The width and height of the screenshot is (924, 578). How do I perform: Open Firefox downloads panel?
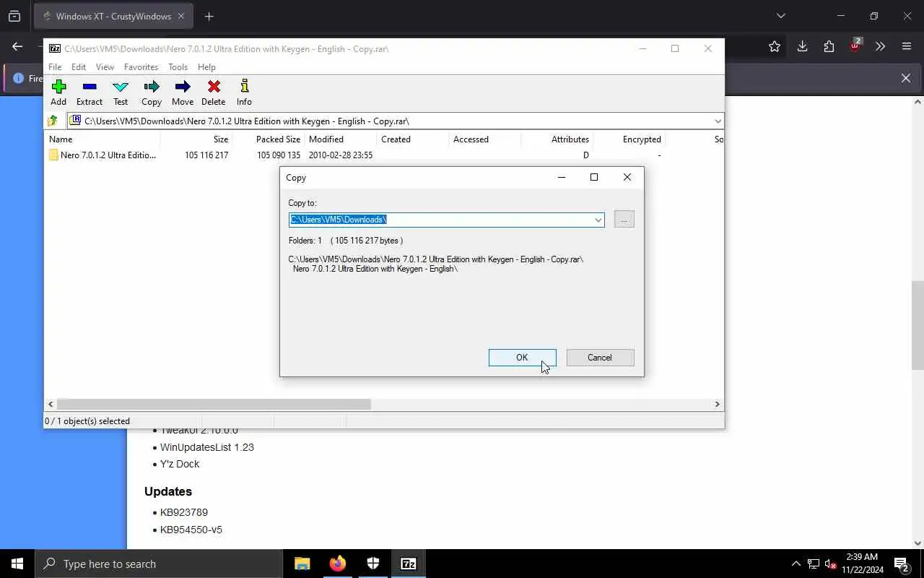click(x=802, y=46)
